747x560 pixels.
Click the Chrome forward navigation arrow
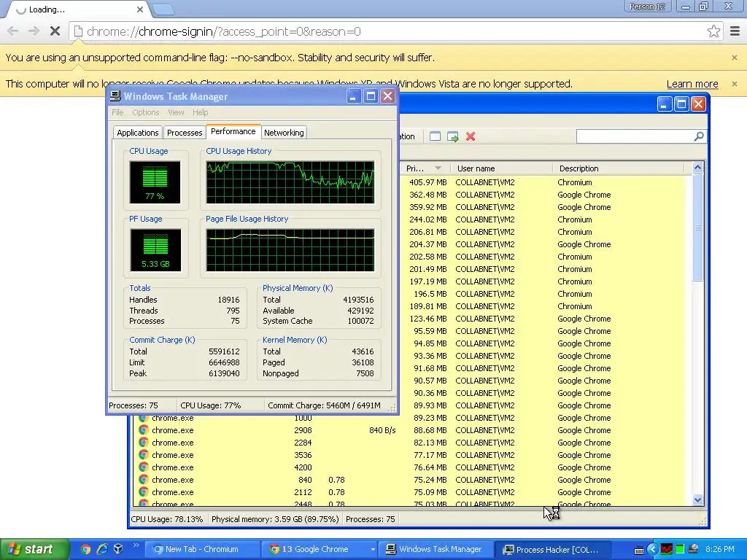34,31
